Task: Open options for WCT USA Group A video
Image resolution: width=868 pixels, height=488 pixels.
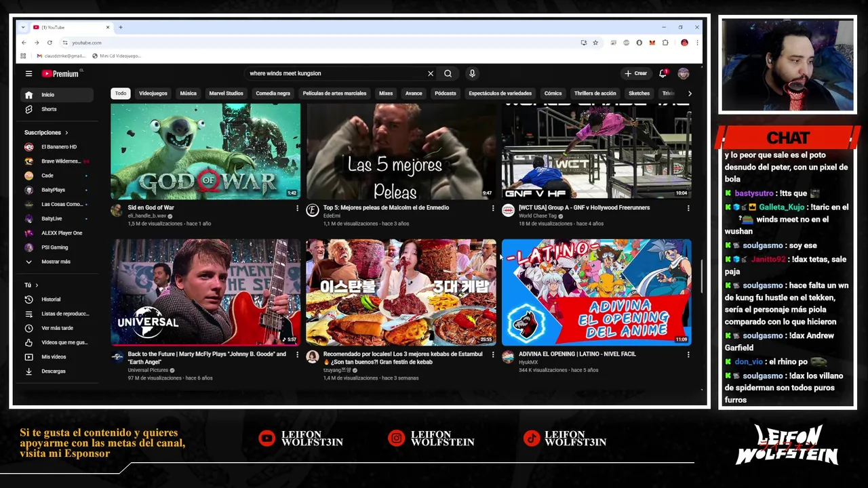Action: [688, 209]
